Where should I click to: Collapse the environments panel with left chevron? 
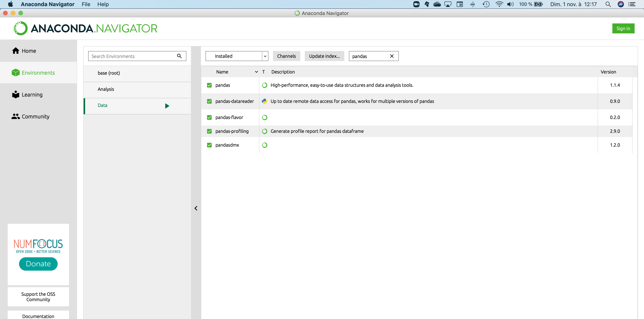tap(196, 208)
